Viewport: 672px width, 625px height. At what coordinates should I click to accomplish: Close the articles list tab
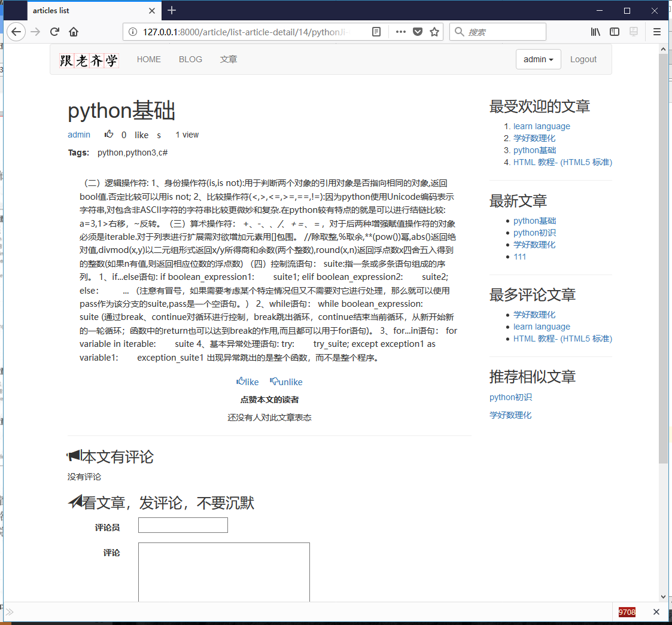coord(152,11)
